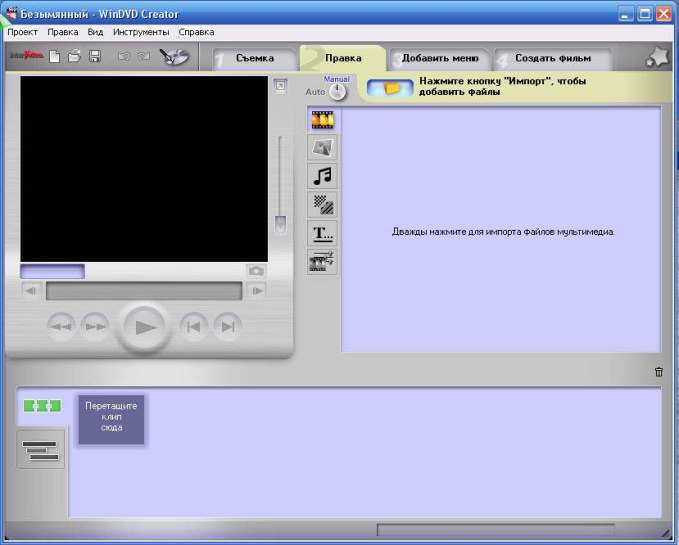This screenshot has width=679, height=545.
Task: Click the Перетащите клип сюда placeholder
Action: 111,419
